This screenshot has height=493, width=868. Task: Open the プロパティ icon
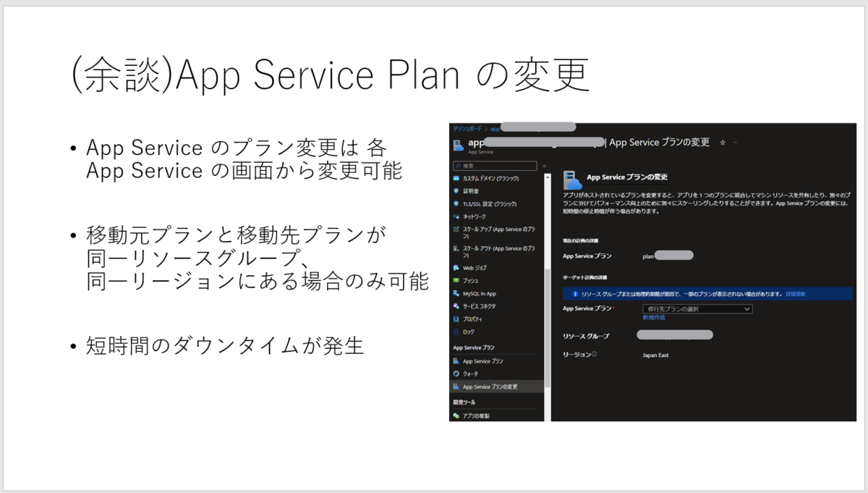[x=456, y=319]
